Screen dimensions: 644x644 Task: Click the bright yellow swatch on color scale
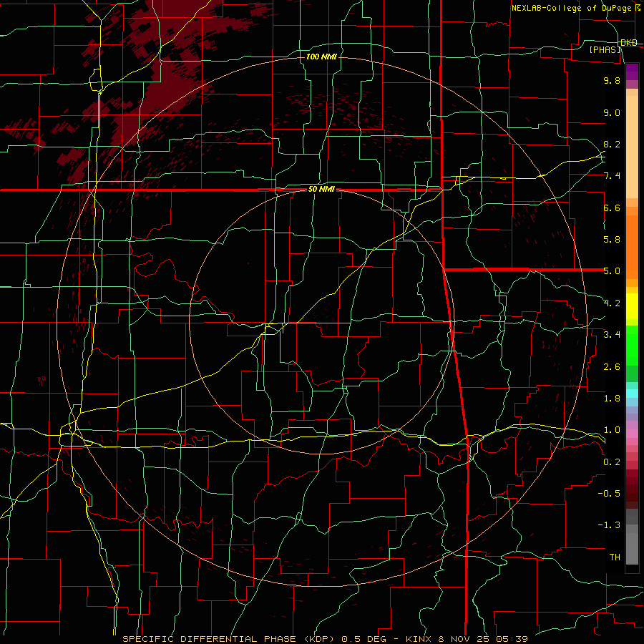(632, 306)
